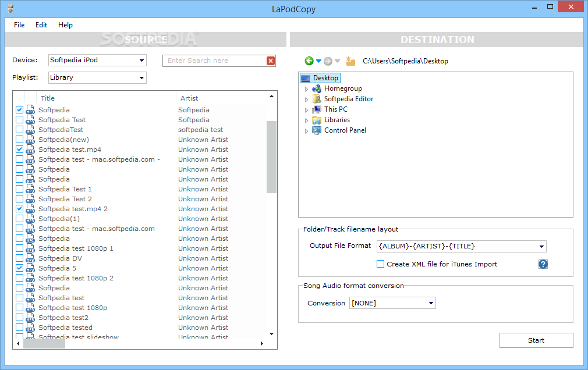The width and height of the screenshot is (588, 370).
Task: Open the Edit menu
Action: pyautogui.click(x=41, y=25)
